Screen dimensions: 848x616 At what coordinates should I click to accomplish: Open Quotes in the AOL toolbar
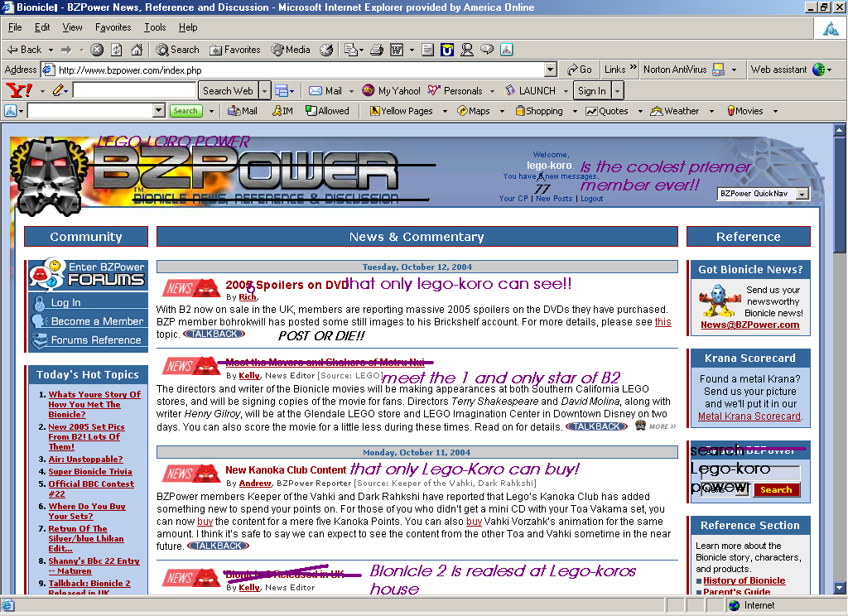[x=607, y=111]
